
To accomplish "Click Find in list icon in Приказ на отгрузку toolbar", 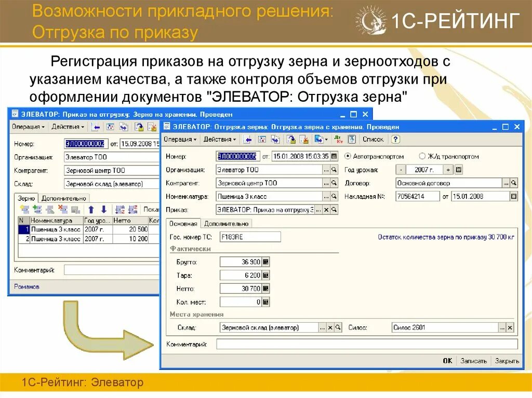I will tap(96, 127).
